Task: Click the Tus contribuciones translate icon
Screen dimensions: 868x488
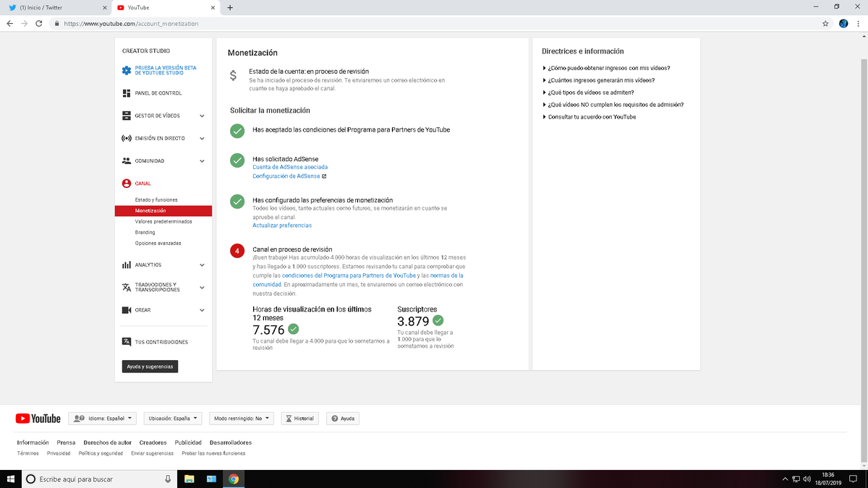Action: click(127, 342)
